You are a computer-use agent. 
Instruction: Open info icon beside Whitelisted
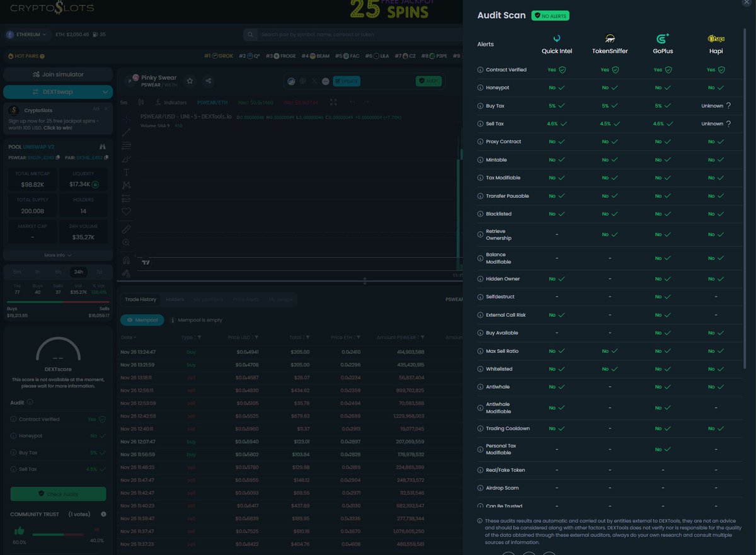480,369
